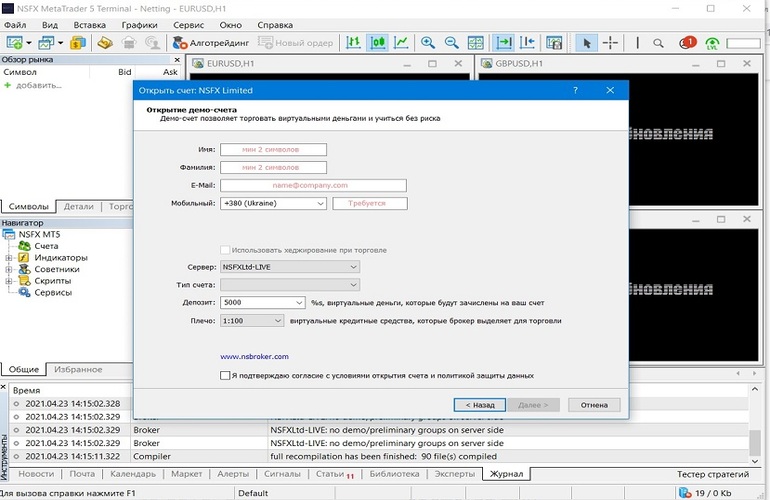Select the crosshair tool in toolbar

610,43
